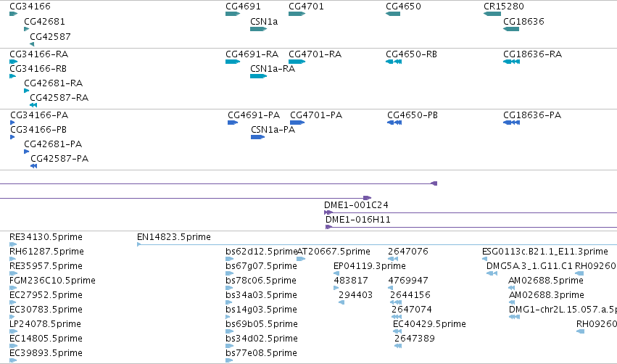This screenshot has width=617, height=364.
Task: Click the CG42587-PA protein glyph
Action: pos(34,166)
